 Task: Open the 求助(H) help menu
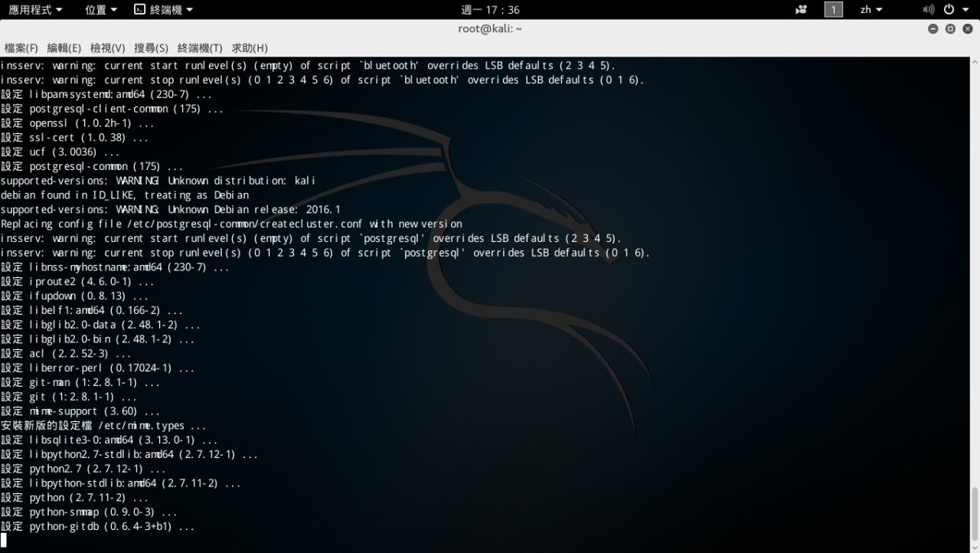click(250, 48)
